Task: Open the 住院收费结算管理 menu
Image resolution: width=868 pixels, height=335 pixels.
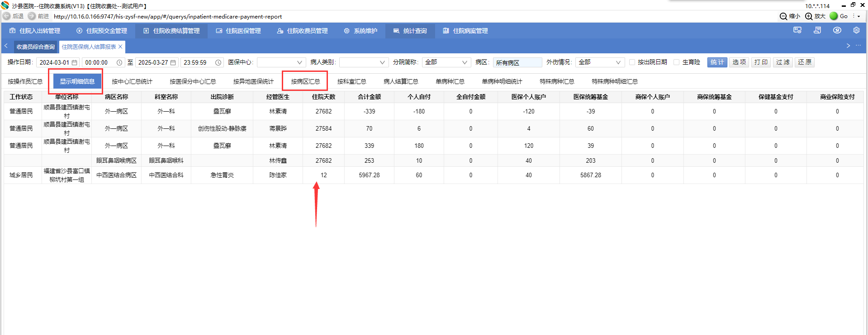Action: coord(171,31)
